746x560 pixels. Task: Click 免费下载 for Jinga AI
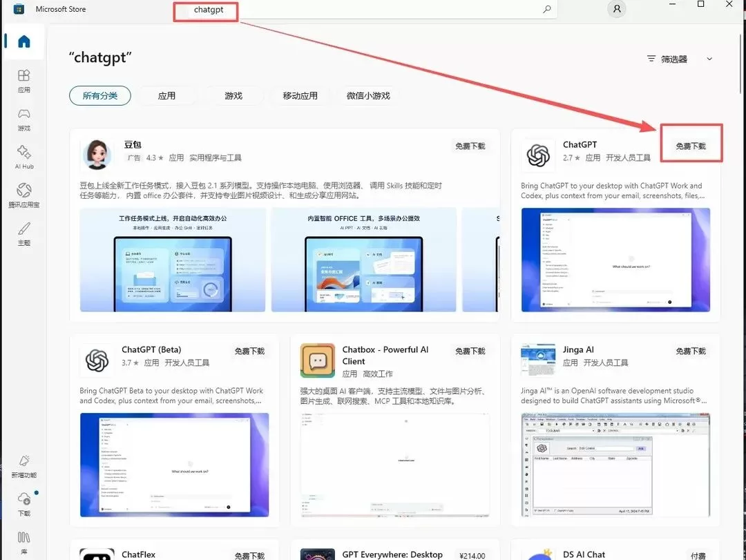coord(691,351)
